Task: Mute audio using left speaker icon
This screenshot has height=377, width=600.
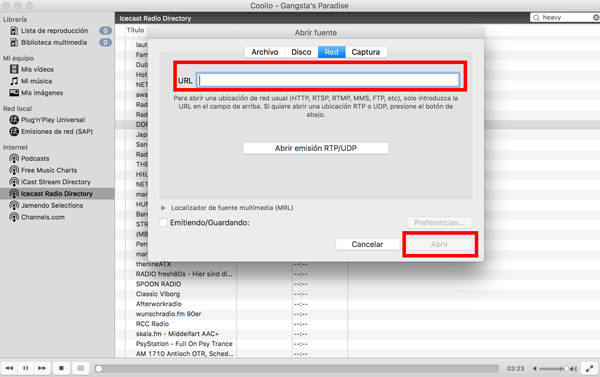Action: [535, 369]
